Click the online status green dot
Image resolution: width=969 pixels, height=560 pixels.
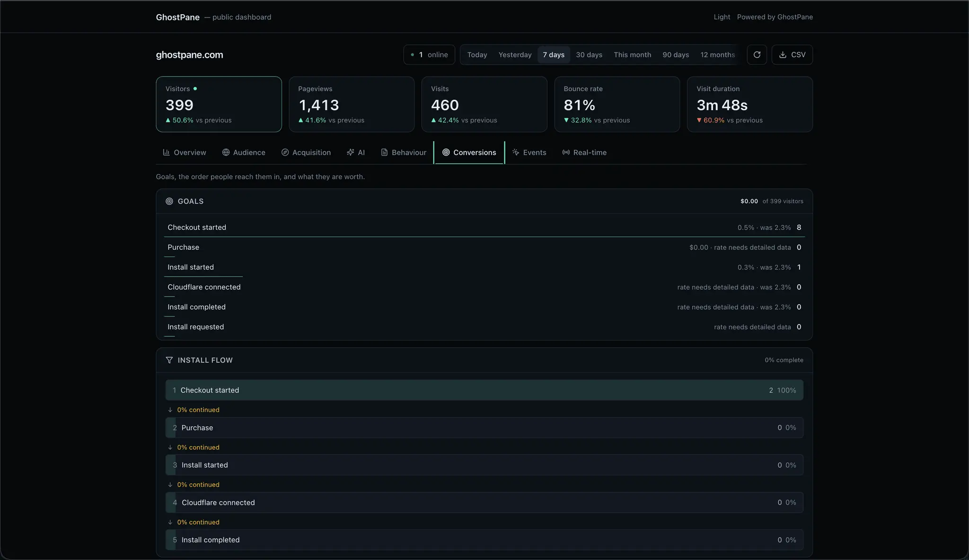tap(413, 55)
